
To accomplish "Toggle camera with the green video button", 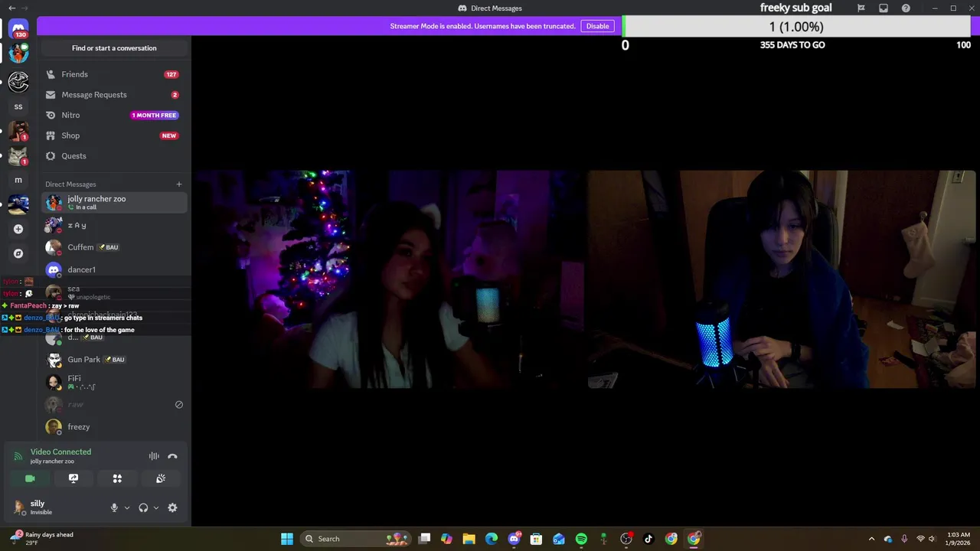I will pyautogui.click(x=30, y=478).
